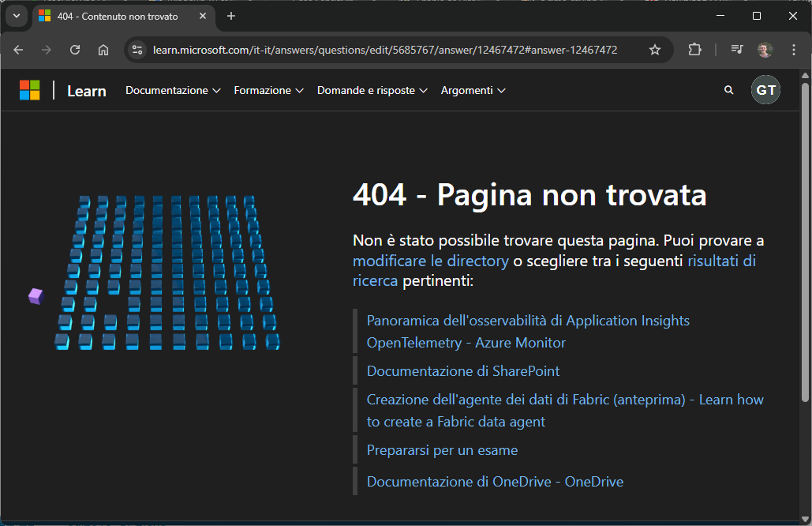View site information icon in address bar
This screenshot has width=812, height=526.
[x=137, y=50]
